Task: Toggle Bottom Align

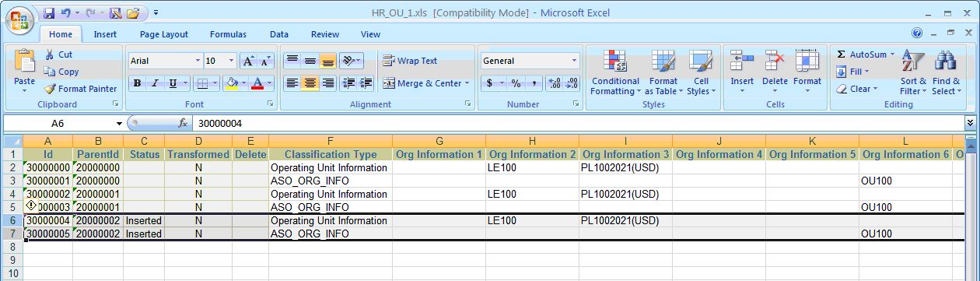Action: (x=327, y=61)
